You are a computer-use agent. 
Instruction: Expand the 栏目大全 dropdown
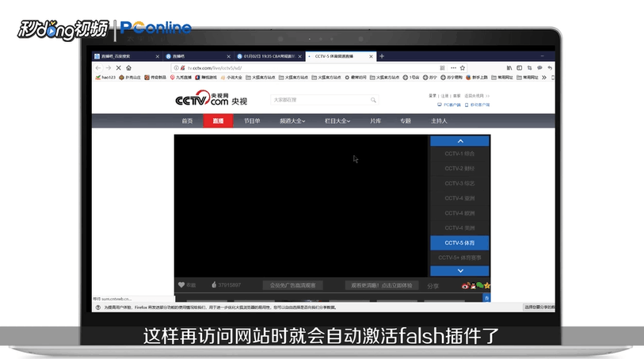point(337,120)
